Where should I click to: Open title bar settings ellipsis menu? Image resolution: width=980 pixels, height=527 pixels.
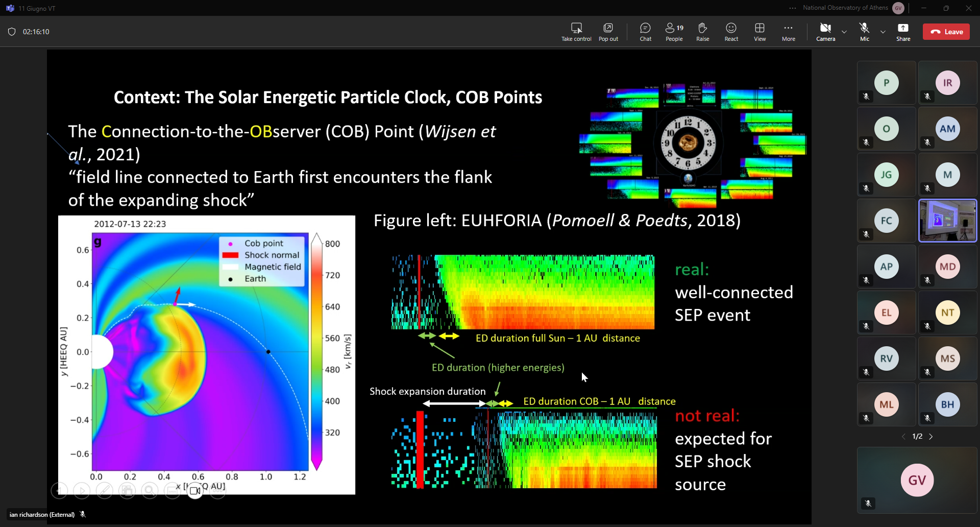[792, 8]
